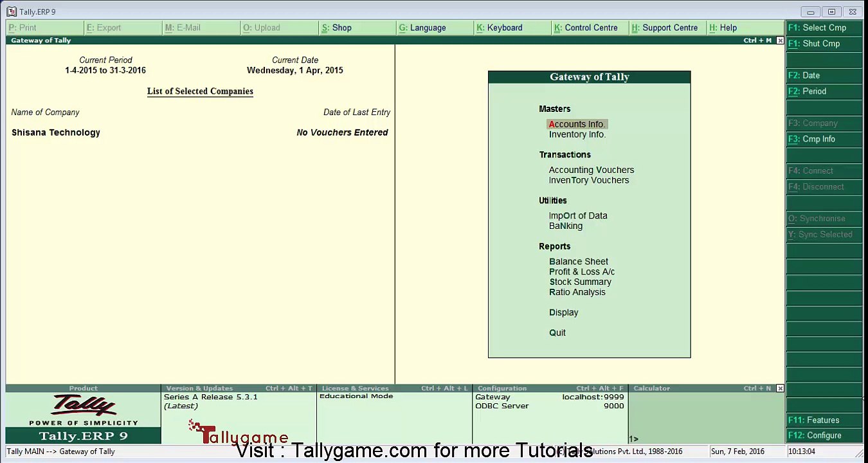Click F4: Connect button
This screenshot has width=868, height=463.
coord(824,170)
